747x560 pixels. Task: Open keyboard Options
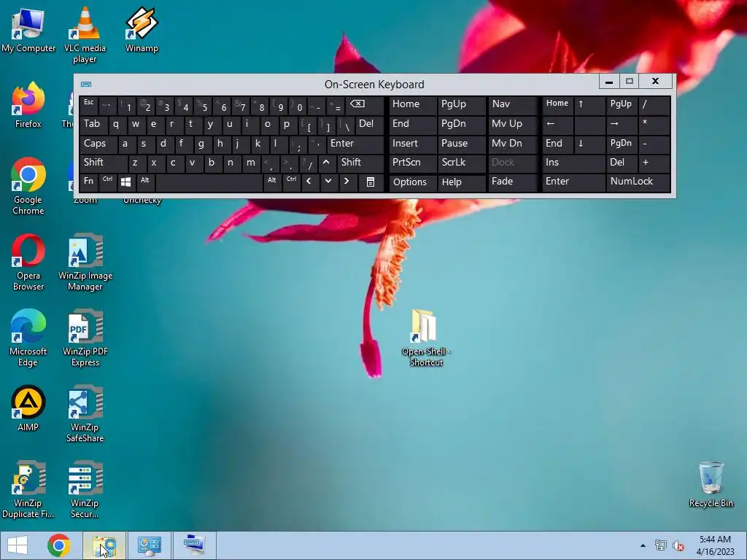tap(412, 182)
